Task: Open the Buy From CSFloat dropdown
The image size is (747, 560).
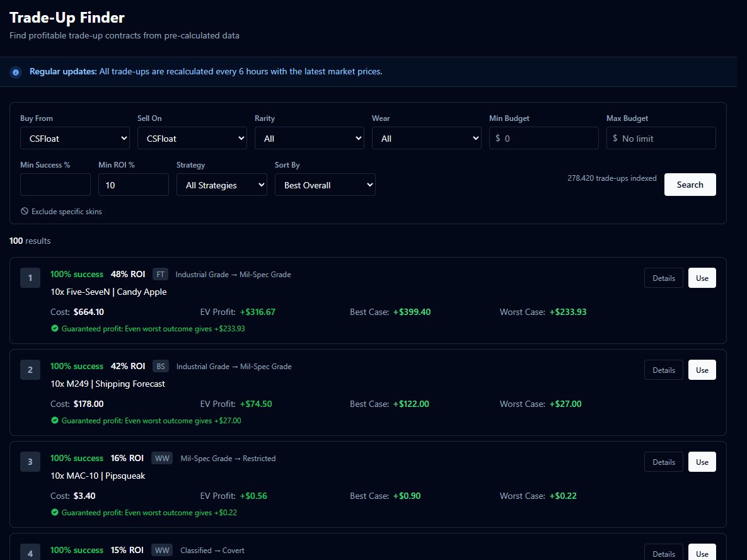Action: pos(75,138)
